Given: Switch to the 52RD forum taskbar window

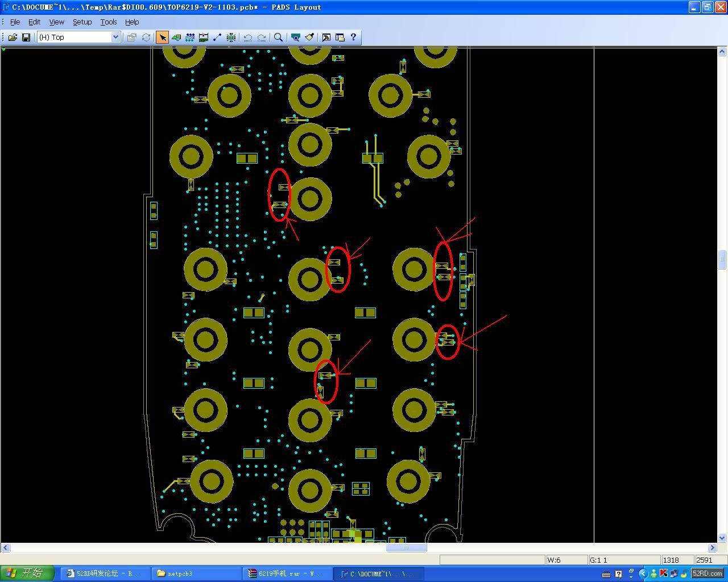Looking at the screenshot, I should click(106, 573).
